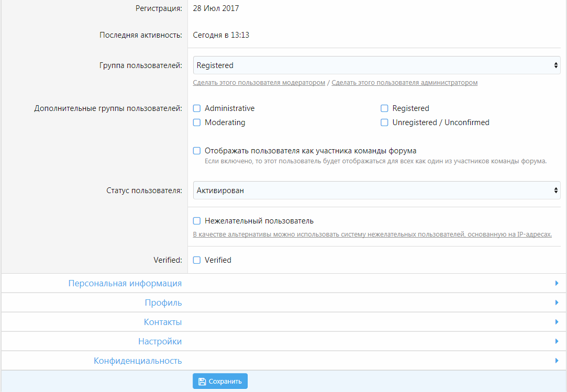Check the Нежелательный пользователь checkbox
The height and width of the screenshot is (392, 567).
[x=196, y=220]
